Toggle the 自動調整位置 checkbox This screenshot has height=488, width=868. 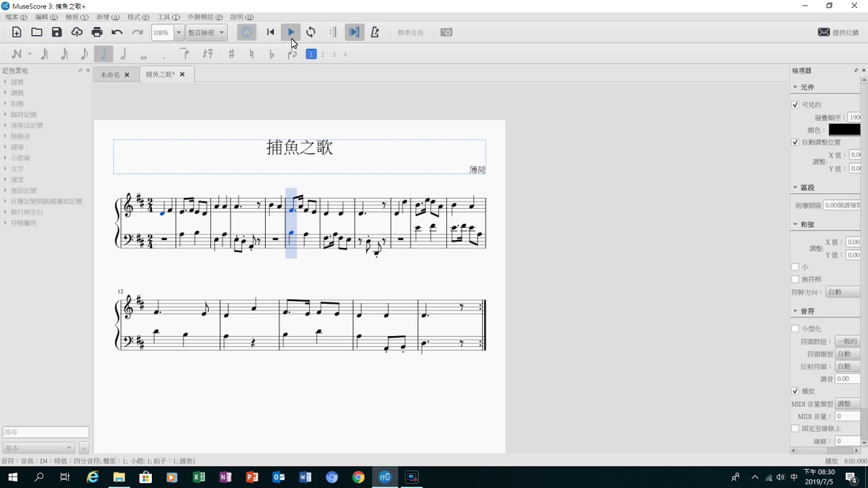(x=795, y=142)
